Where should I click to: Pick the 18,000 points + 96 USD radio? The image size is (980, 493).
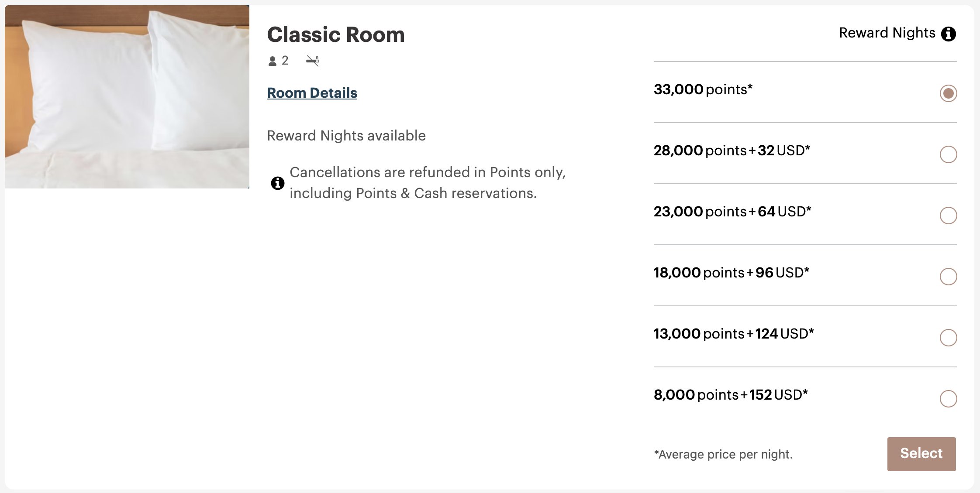coord(948,276)
